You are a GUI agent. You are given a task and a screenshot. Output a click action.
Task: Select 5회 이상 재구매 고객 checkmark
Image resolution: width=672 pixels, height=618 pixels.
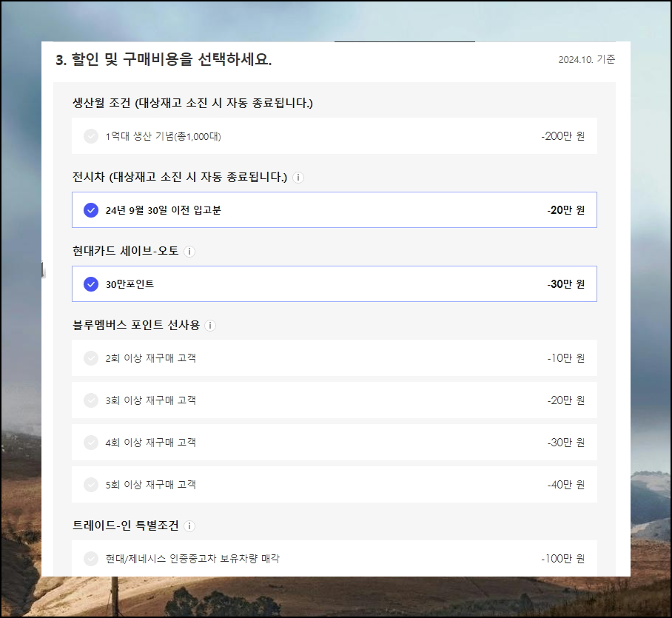coord(91,485)
